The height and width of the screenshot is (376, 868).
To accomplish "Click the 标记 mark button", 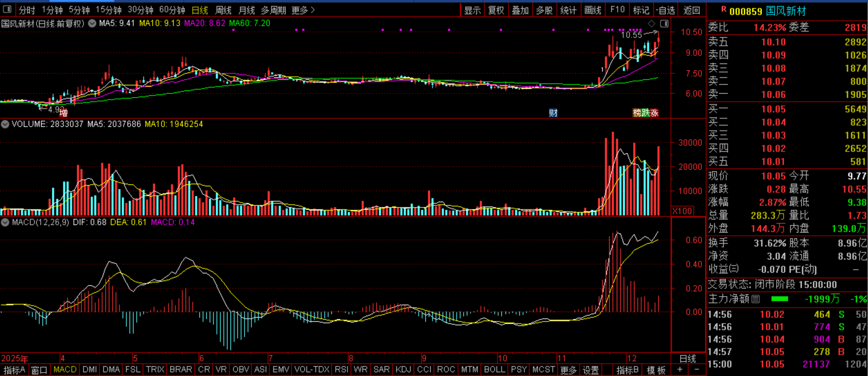I will 641,10.
